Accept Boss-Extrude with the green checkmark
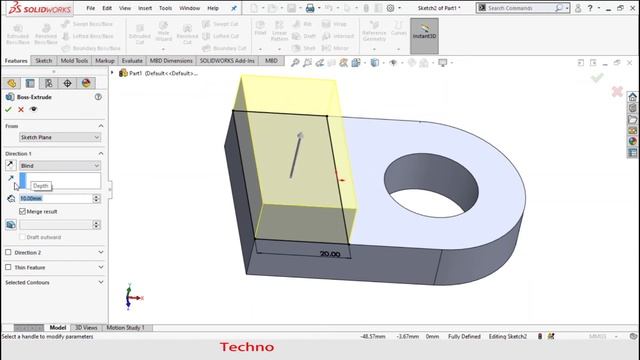The width and height of the screenshot is (640, 360). [8, 109]
